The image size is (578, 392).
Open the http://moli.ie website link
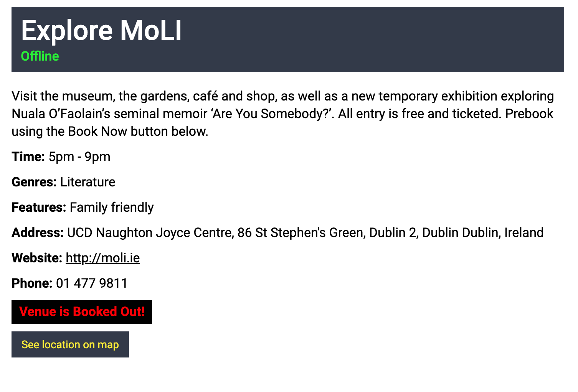[x=102, y=258]
